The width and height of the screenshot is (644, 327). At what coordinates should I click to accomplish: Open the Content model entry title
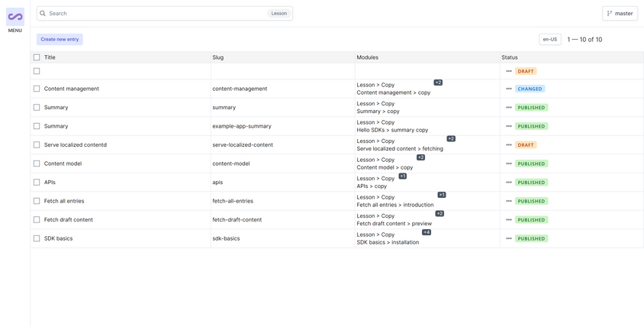pos(63,163)
